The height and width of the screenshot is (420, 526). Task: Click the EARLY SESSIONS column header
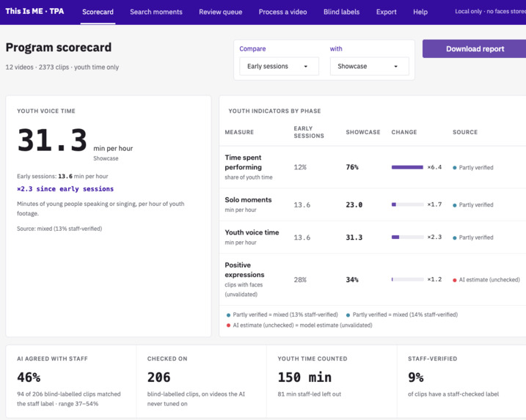[309, 133]
